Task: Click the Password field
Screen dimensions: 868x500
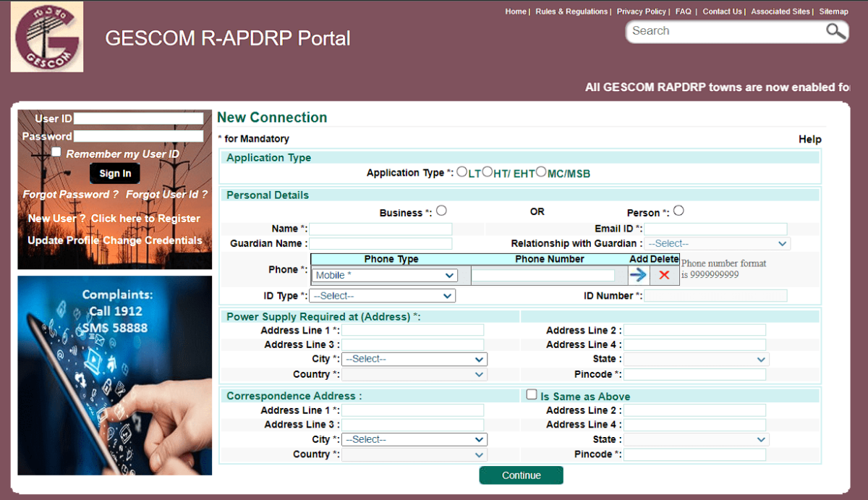Action: click(x=139, y=136)
